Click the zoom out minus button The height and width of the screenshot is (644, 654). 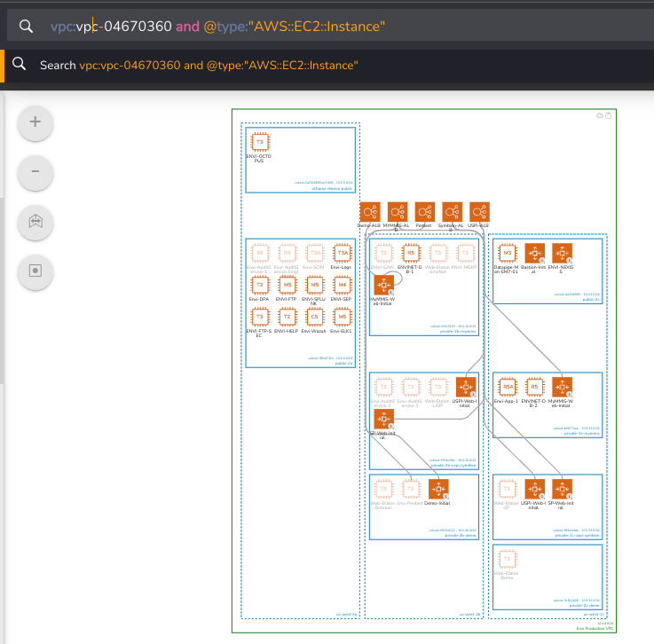[35, 171]
